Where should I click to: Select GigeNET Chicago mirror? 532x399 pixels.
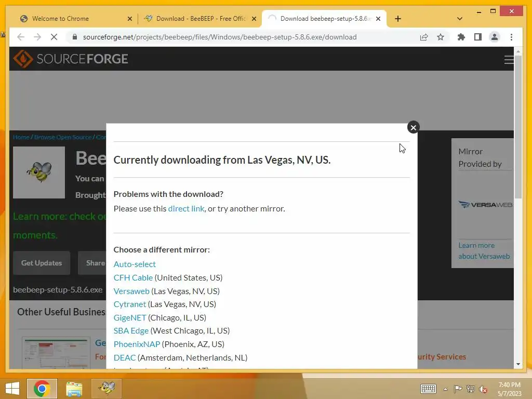coord(129,317)
